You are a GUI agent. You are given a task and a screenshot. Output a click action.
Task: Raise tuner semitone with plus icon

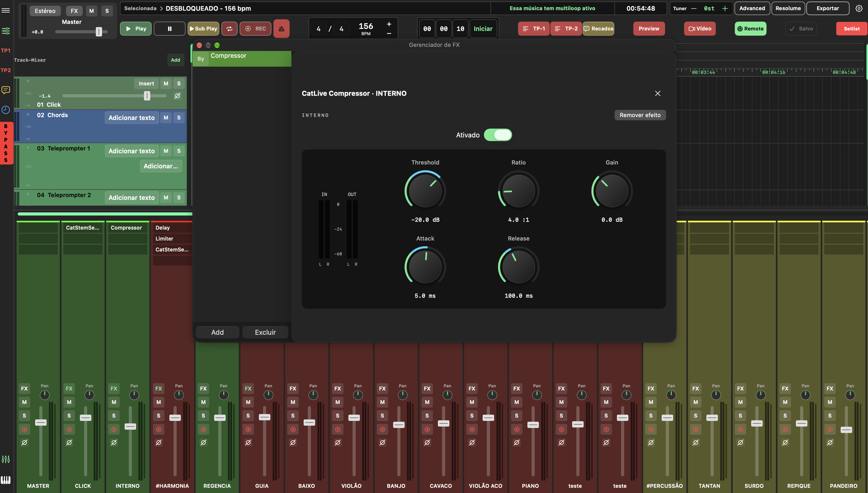[725, 9]
